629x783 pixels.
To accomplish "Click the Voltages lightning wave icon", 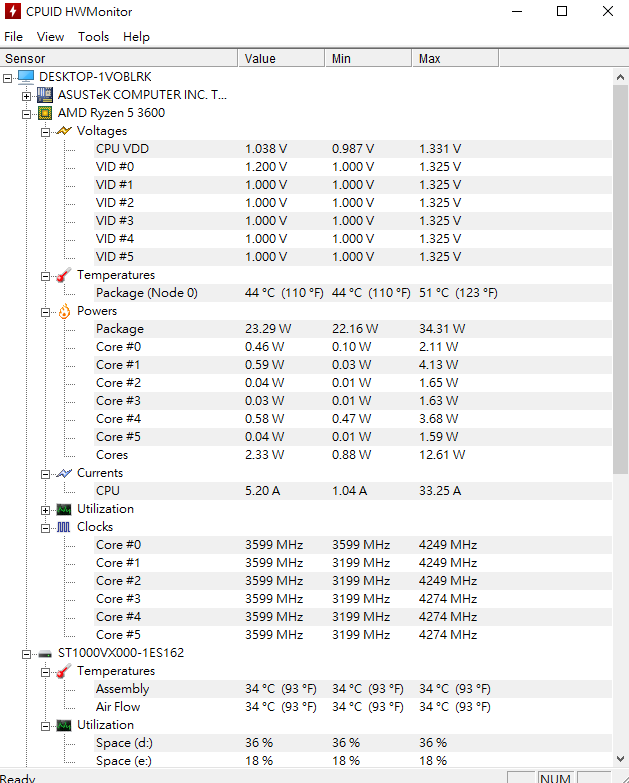I will pyautogui.click(x=64, y=131).
